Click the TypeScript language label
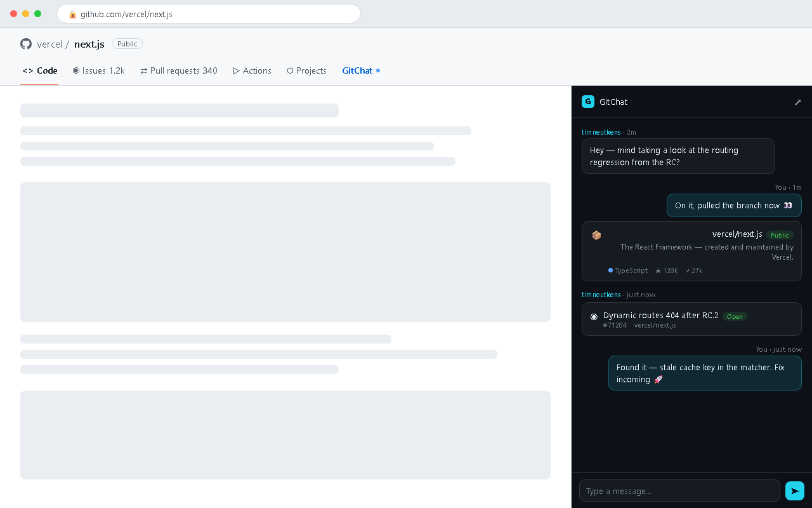 click(628, 271)
